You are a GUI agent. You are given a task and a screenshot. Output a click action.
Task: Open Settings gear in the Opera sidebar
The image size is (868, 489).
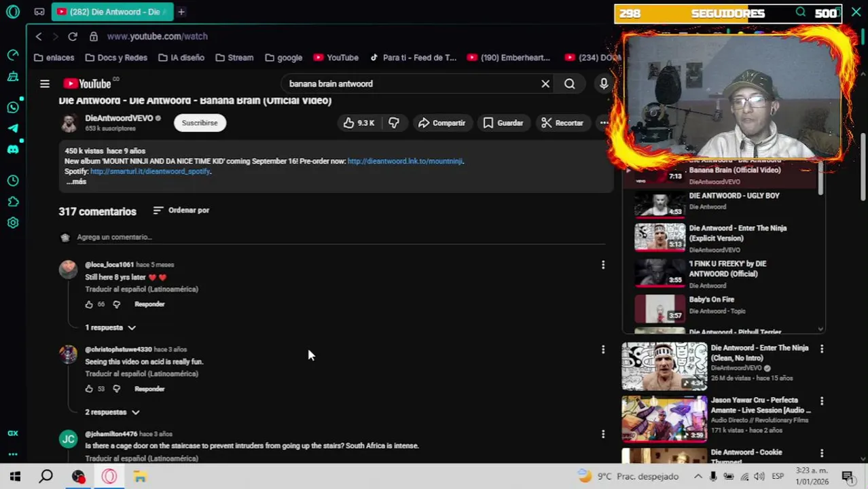point(13,223)
